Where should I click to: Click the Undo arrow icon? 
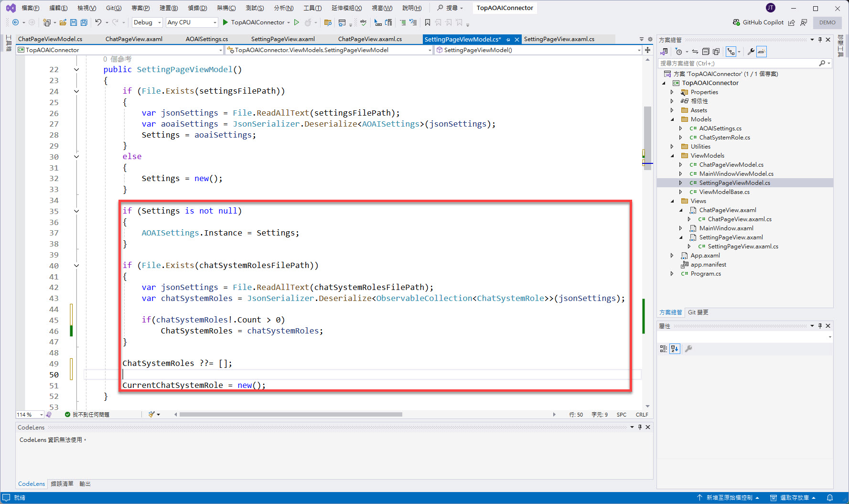[98, 22]
